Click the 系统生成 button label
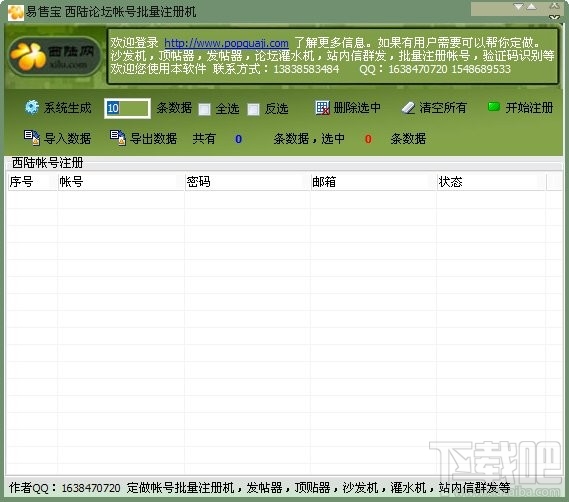 [x=67, y=108]
